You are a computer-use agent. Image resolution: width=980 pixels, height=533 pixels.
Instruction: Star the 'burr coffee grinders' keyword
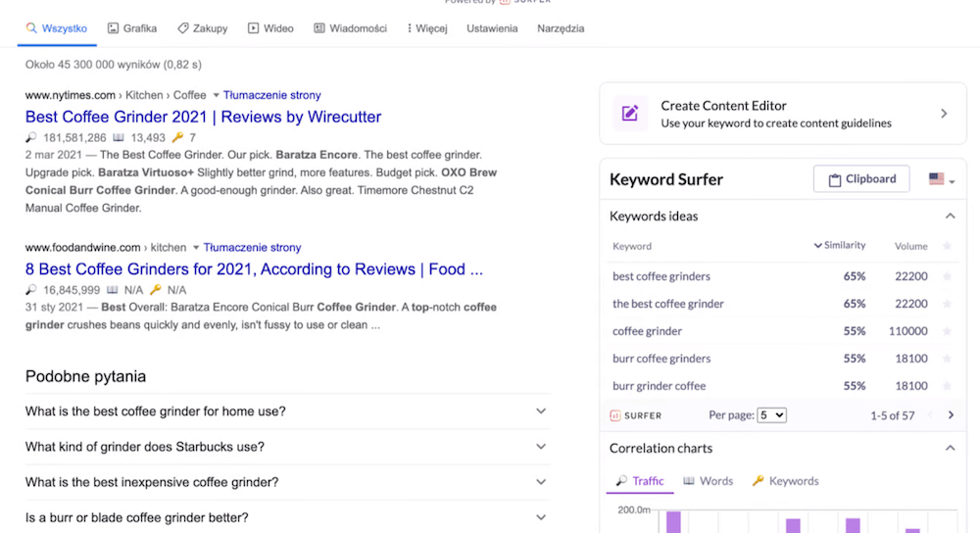tap(947, 359)
